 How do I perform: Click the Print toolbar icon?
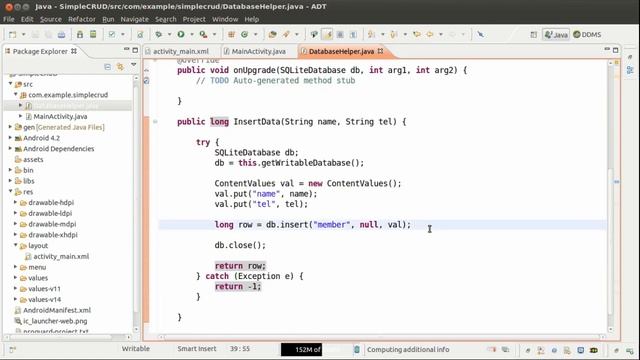(61, 35)
